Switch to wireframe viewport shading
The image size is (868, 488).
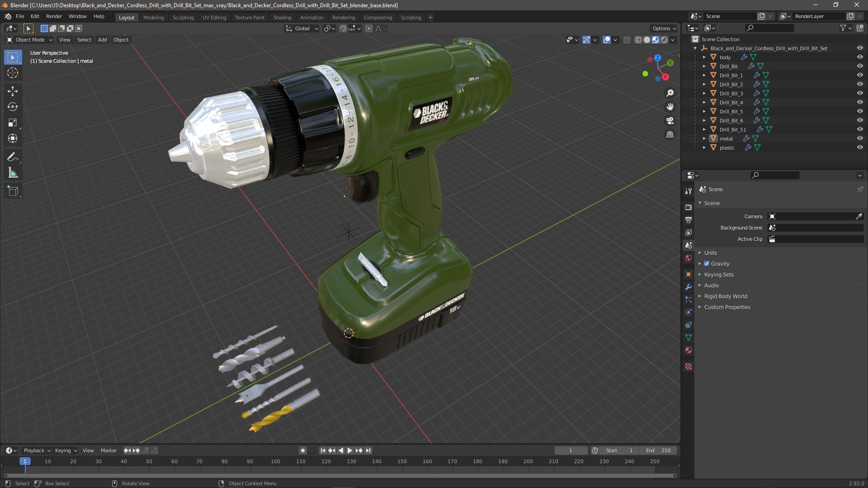coord(638,40)
